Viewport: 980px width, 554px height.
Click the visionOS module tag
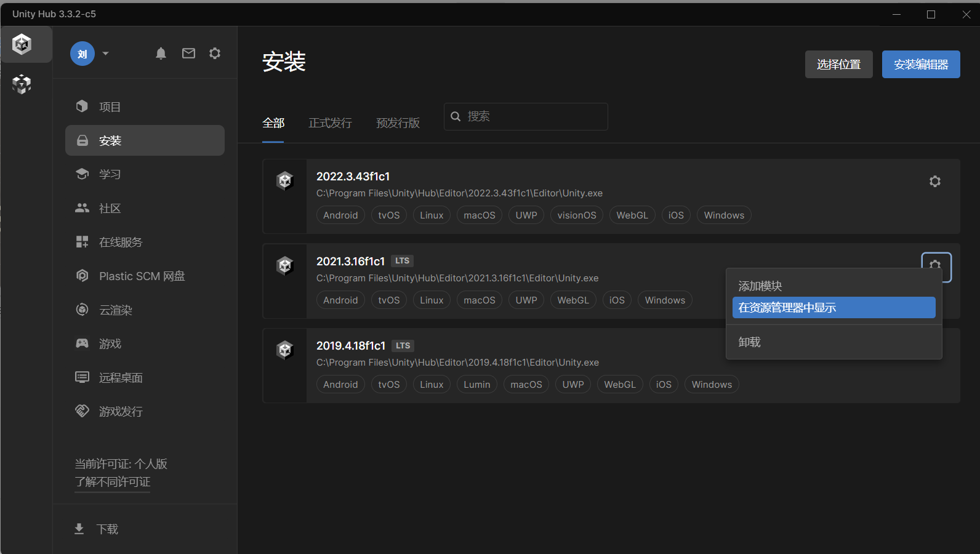(577, 215)
